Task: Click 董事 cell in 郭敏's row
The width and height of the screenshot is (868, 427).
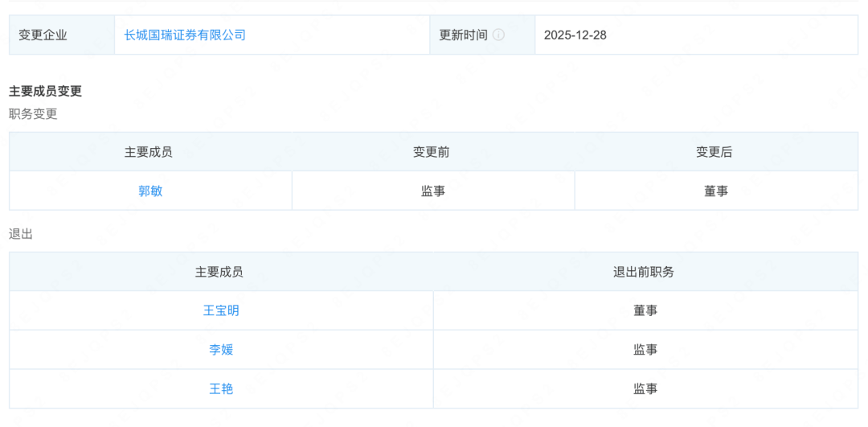Action: 716,191
